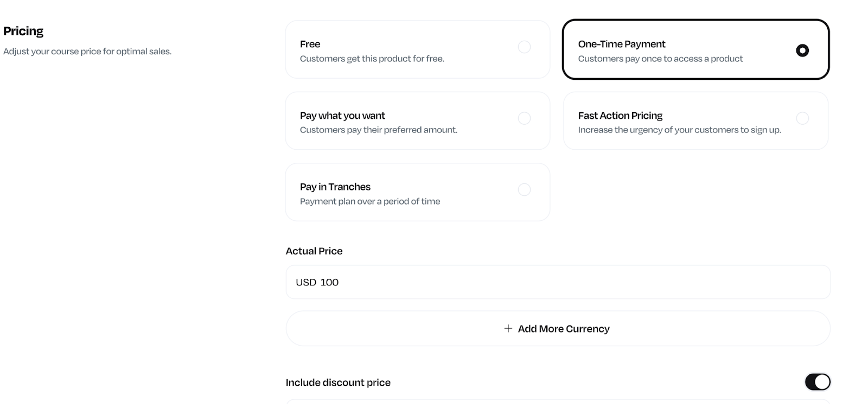Image resolution: width=868 pixels, height=415 pixels.
Task: Click the One-Time Payment card
Action: [696, 49]
